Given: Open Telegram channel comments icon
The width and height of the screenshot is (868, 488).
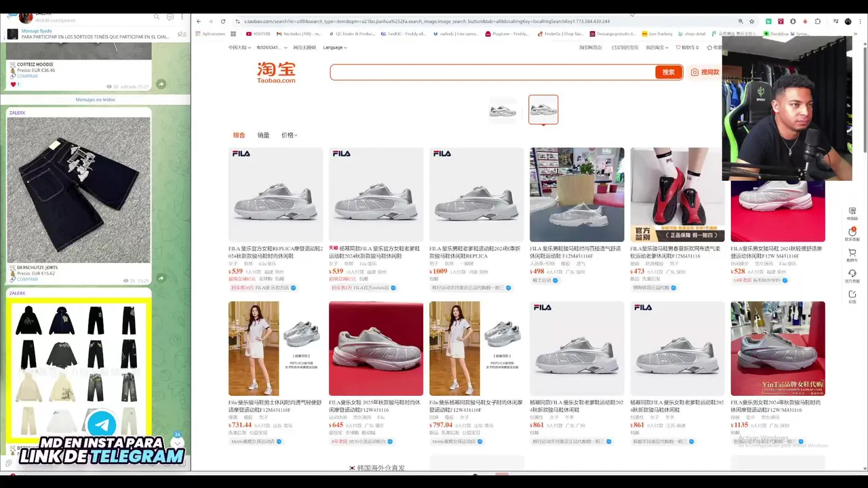Looking at the screenshot, I should [170, 17].
